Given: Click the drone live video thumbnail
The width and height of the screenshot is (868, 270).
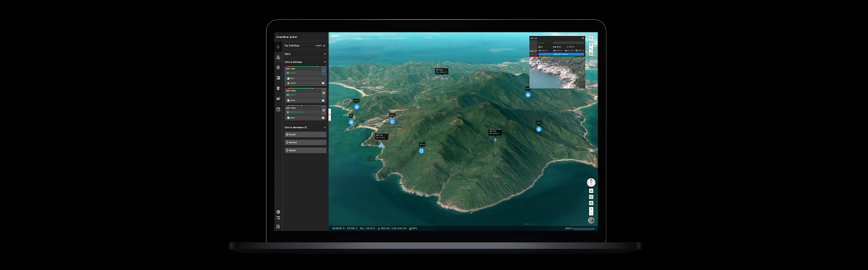Looking at the screenshot, I should [557, 72].
